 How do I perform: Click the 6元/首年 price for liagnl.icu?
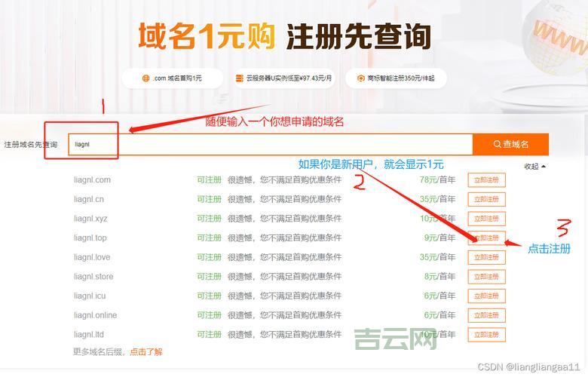pos(439,296)
